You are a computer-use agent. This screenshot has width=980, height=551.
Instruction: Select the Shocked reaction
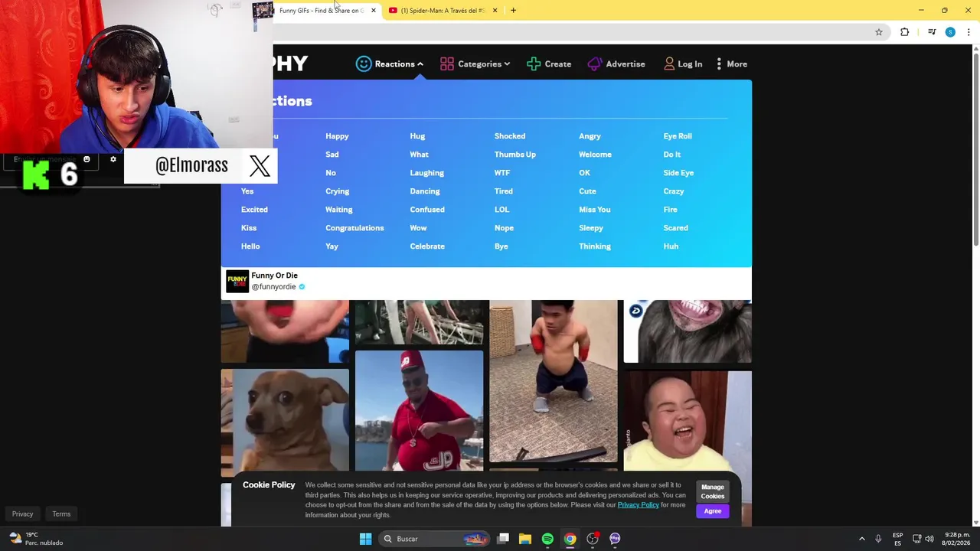(510, 136)
